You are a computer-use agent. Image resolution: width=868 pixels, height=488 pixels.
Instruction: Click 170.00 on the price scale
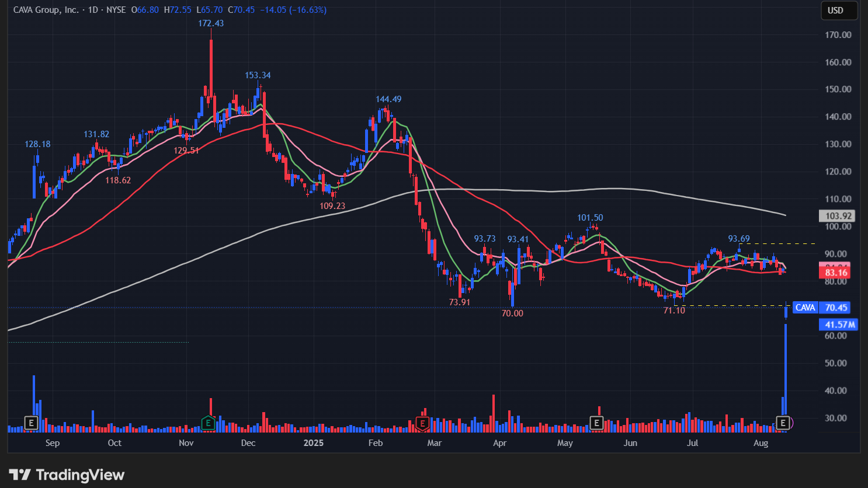click(838, 35)
